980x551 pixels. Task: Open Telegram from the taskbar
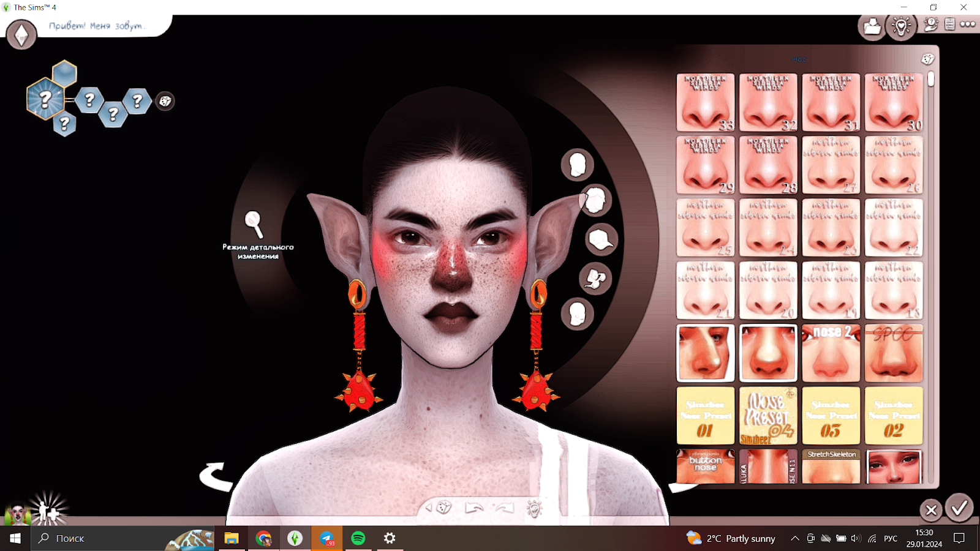tap(327, 538)
